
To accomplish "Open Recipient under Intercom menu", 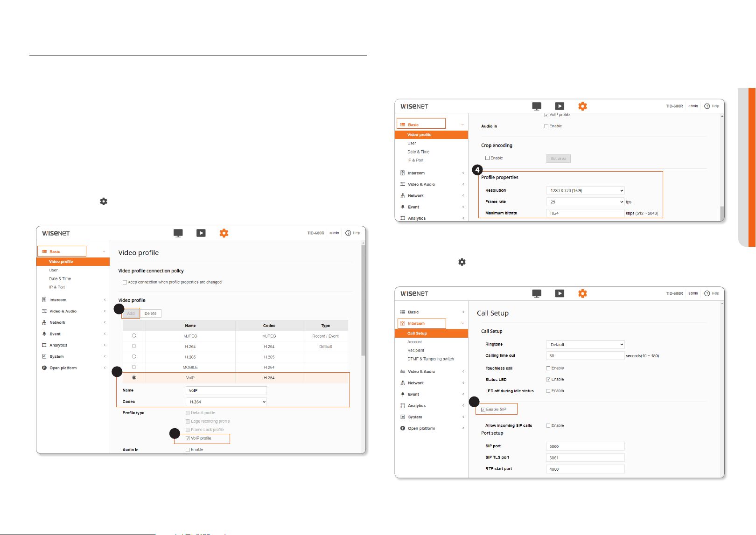I will click(416, 350).
